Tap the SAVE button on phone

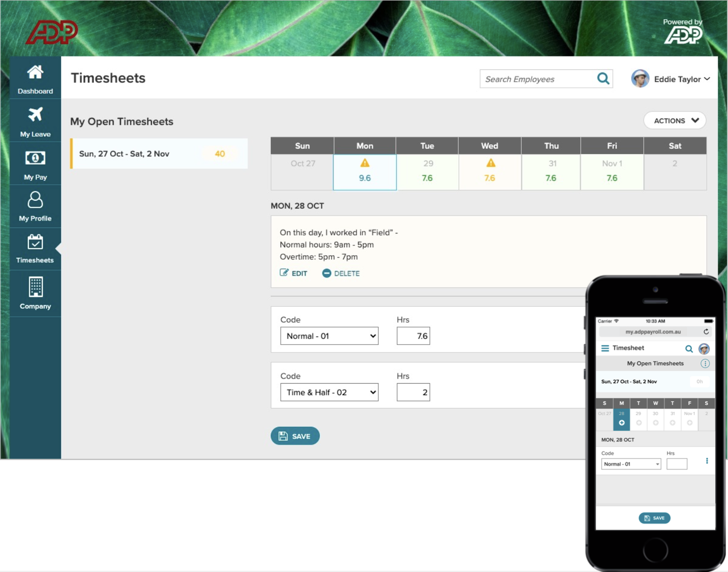pyautogui.click(x=655, y=518)
